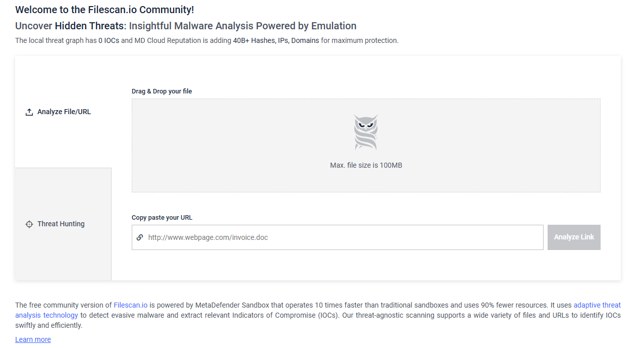Click the upload icon beside Analyze File/URL
644x348 pixels.
[x=29, y=112]
